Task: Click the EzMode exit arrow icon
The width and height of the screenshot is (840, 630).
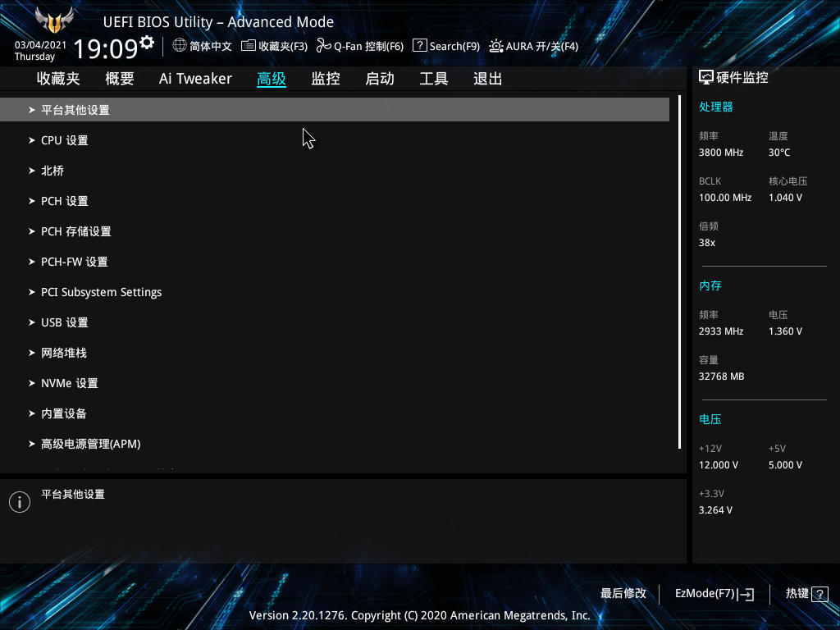Action: point(746,594)
